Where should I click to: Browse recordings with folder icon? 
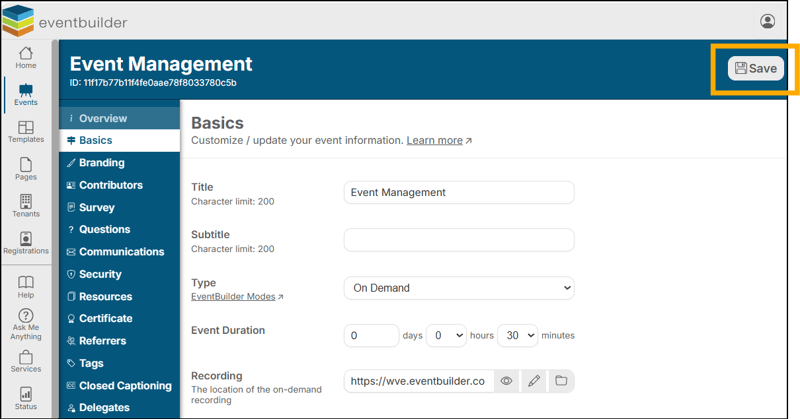tap(561, 381)
